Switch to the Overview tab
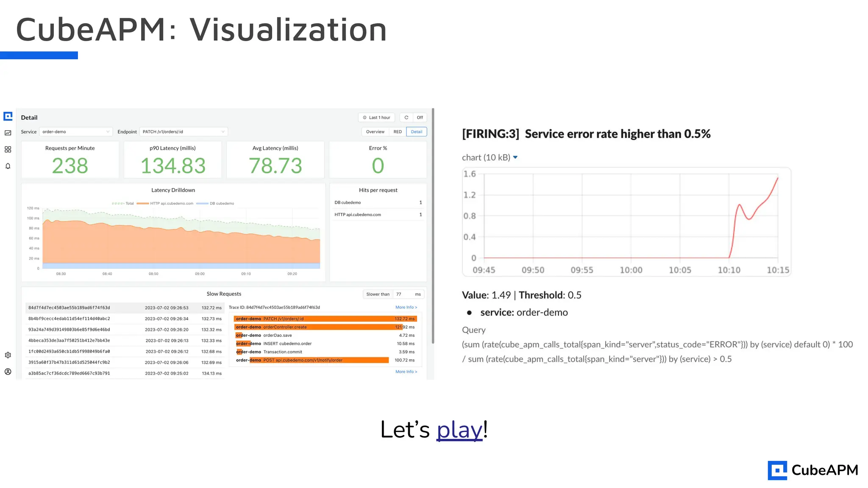868x488 pixels. click(375, 132)
